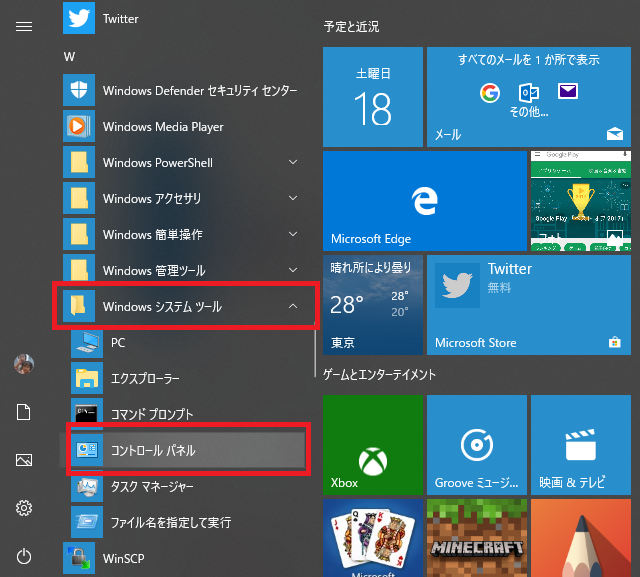Open the weather tile for 東京
Image resolution: width=640 pixels, height=577 pixels.
[x=373, y=305]
